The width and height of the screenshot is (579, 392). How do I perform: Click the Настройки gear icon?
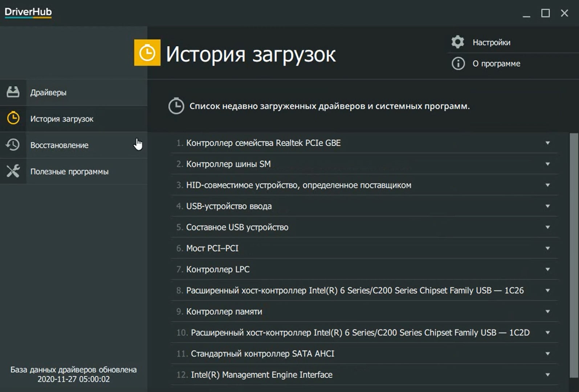(x=458, y=42)
